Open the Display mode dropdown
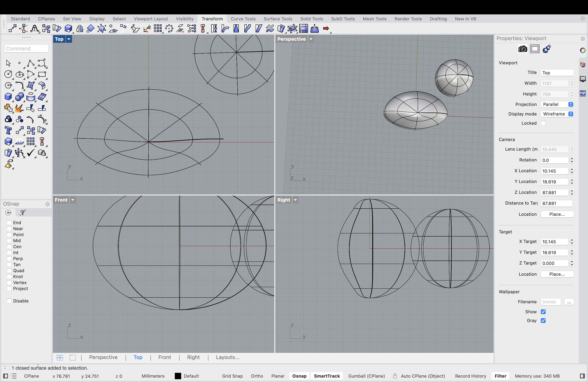Viewport: 588px width, 382px height. tap(557, 114)
